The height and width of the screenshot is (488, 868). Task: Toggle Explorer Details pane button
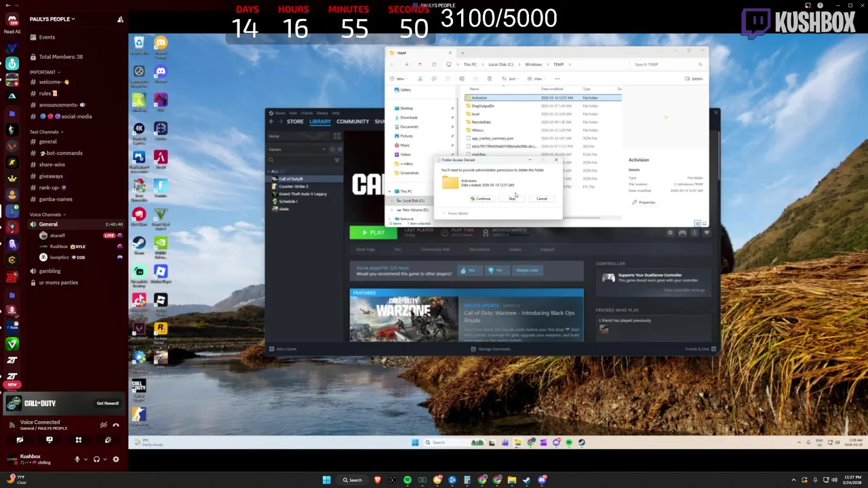[694, 79]
